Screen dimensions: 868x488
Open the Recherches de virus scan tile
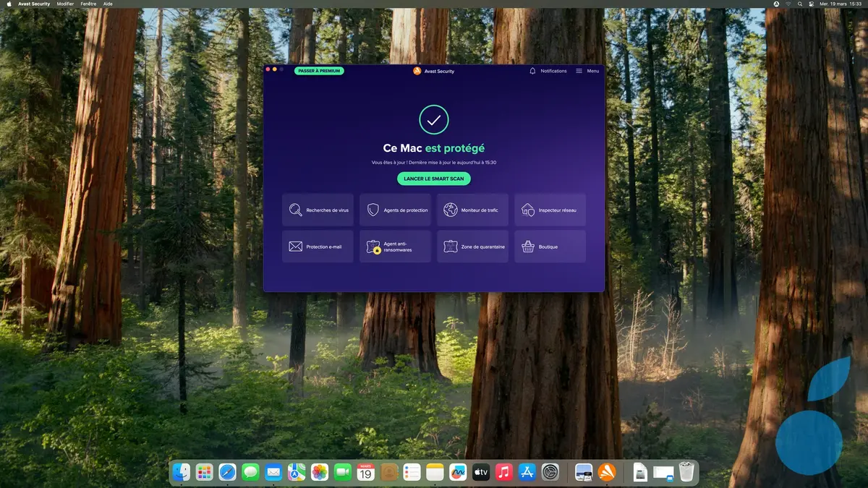(x=318, y=210)
